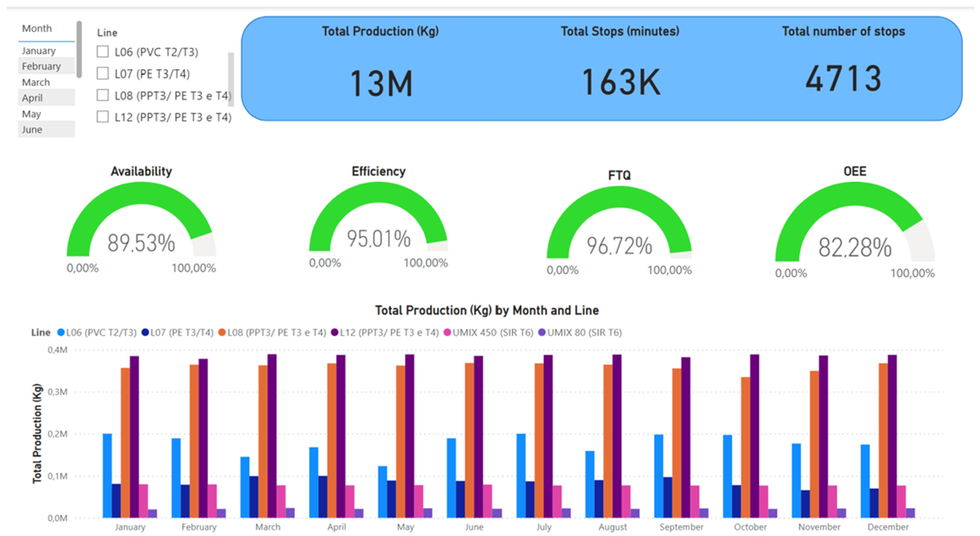Choose February in the Month list
The width and height of the screenshot is (980, 536).
(x=41, y=66)
